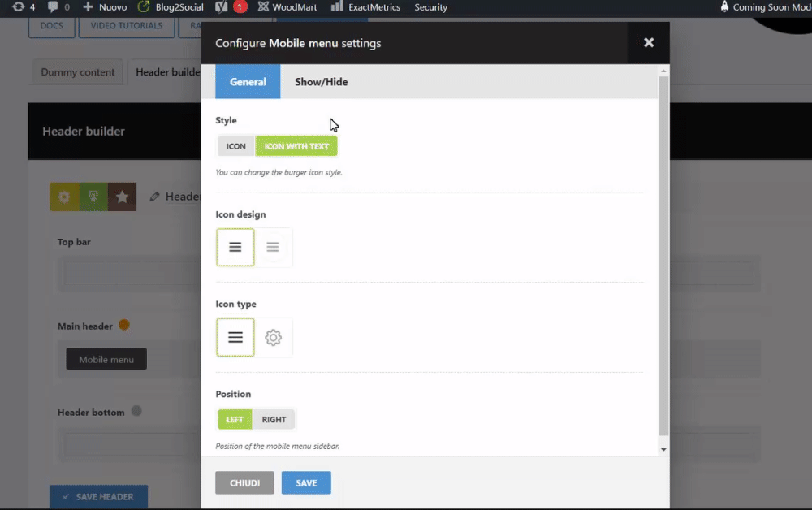Open ExactMetrics in admin bar
This screenshot has height=510, width=812.
tap(365, 7)
